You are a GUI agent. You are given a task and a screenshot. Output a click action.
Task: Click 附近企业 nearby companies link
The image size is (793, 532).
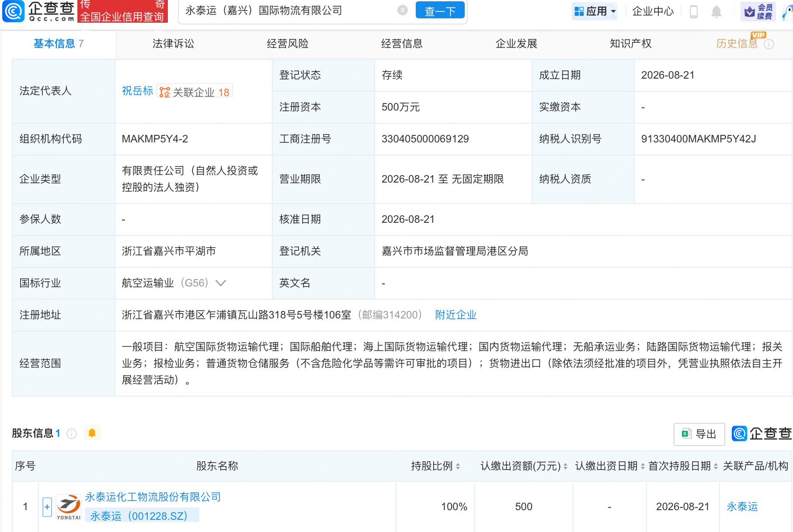[456, 315]
